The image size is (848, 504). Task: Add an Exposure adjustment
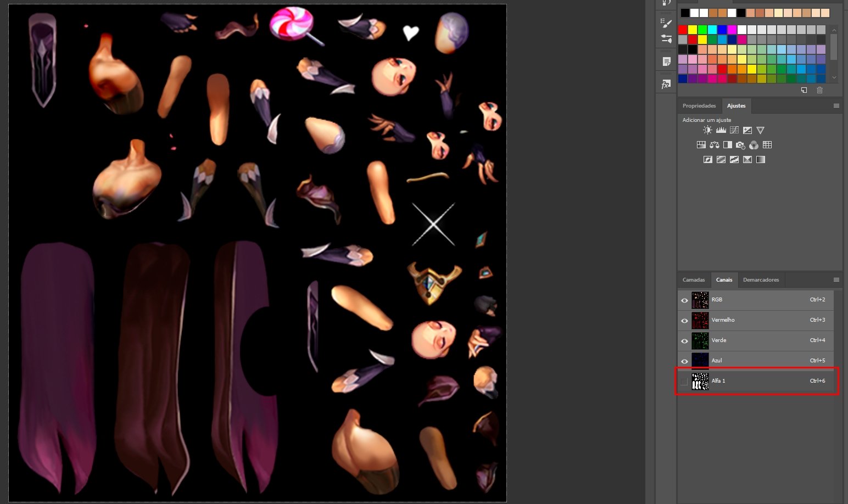tap(747, 130)
